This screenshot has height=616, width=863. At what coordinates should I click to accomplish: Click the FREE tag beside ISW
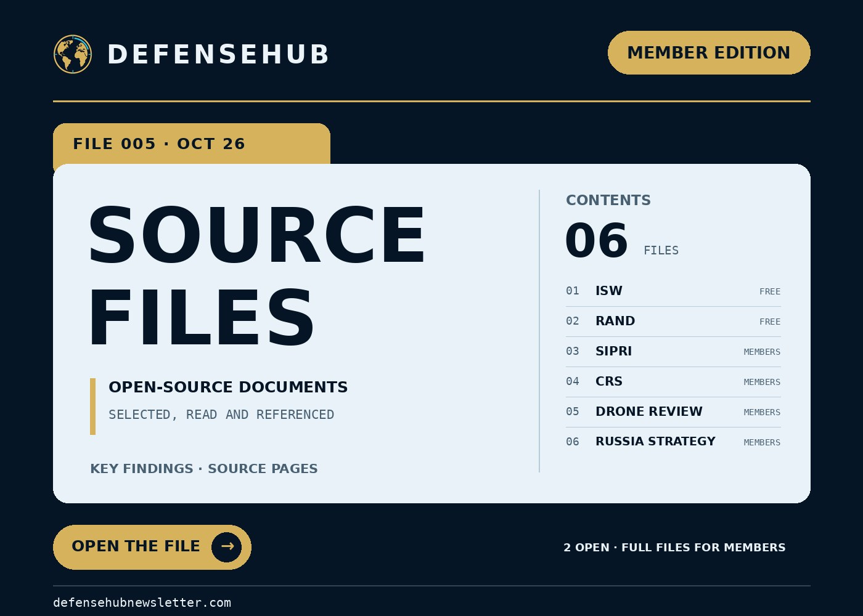point(770,291)
